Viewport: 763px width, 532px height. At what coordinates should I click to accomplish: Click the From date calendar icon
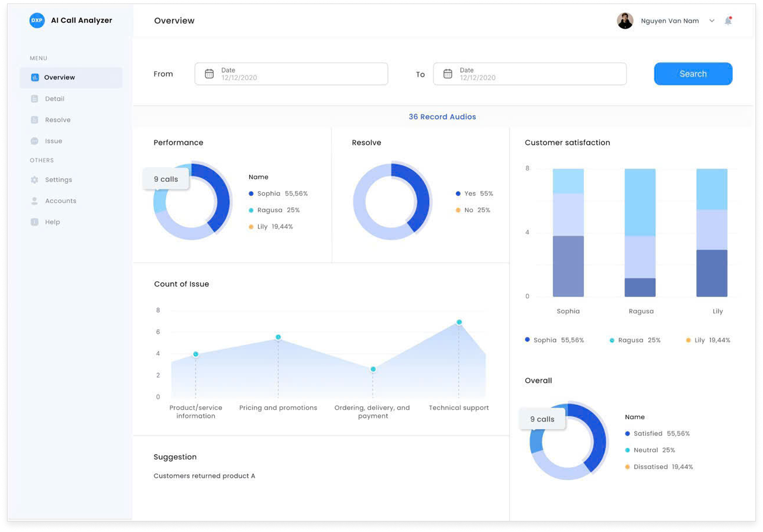209,74
